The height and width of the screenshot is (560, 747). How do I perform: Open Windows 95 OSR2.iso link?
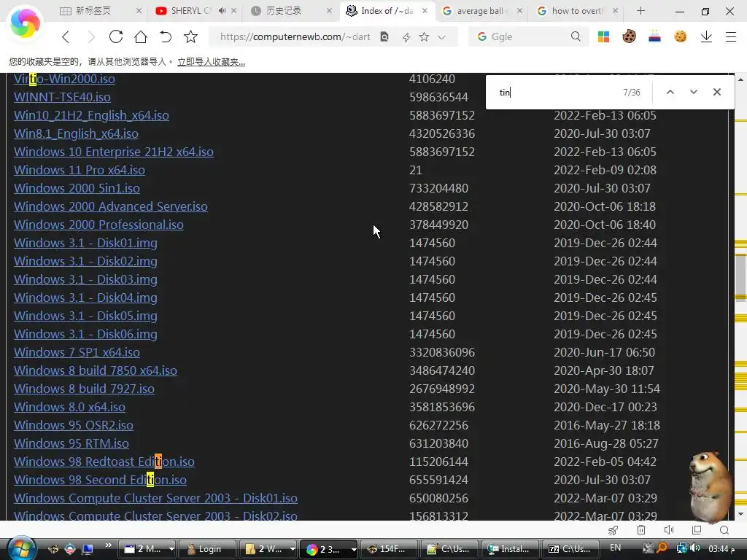point(74,425)
